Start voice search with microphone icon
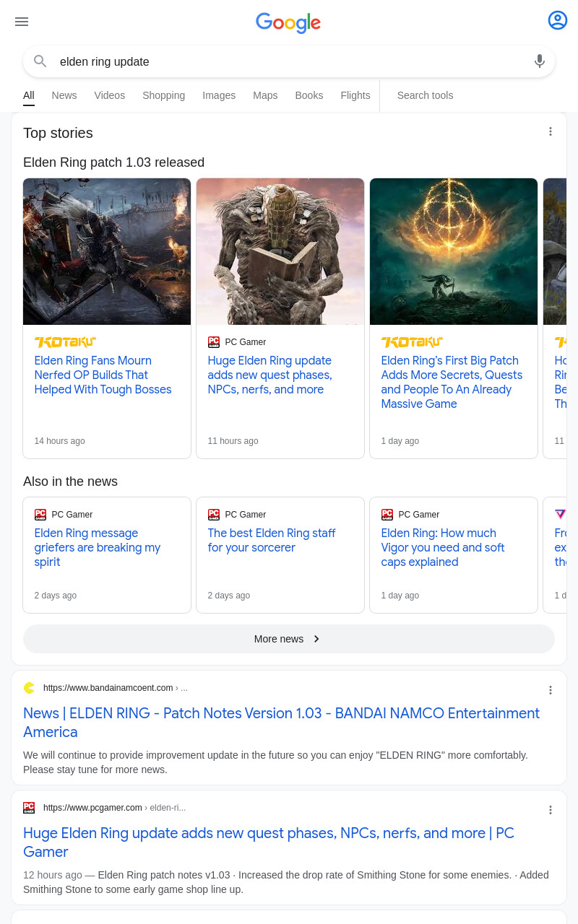Image resolution: width=578 pixels, height=924 pixels. [x=540, y=61]
